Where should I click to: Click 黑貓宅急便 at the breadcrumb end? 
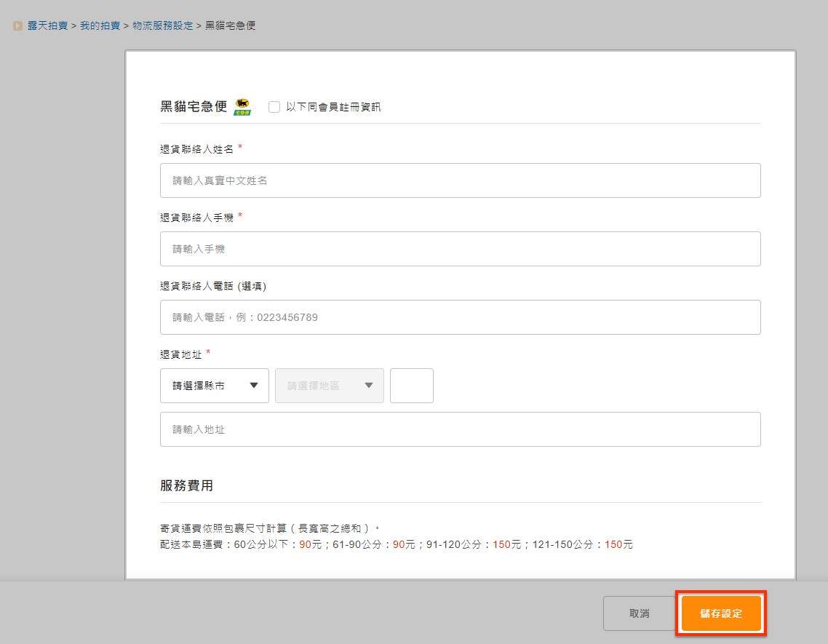tap(230, 26)
